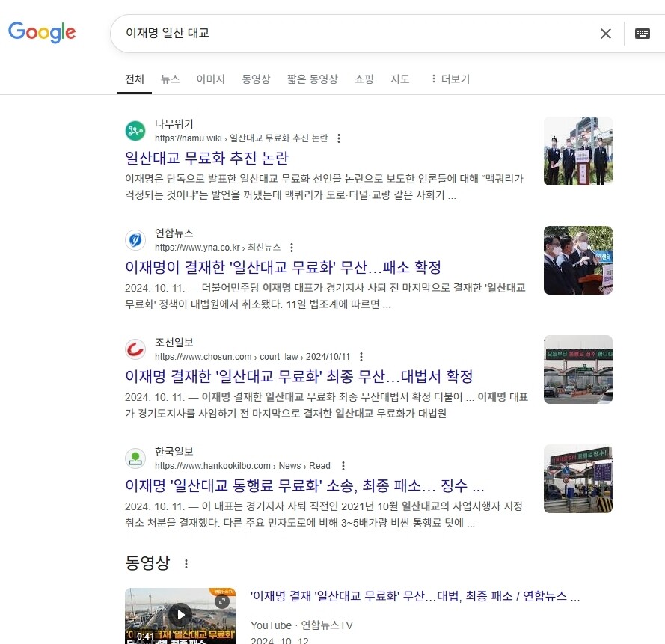This screenshot has width=665, height=644.
Task: Click the YouTube · 연합뉴스TV source text
Action: 301,625
